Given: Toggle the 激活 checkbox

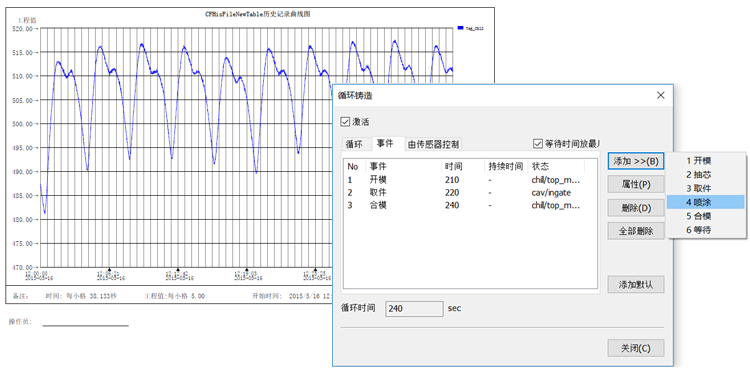Looking at the screenshot, I should 345,122.
